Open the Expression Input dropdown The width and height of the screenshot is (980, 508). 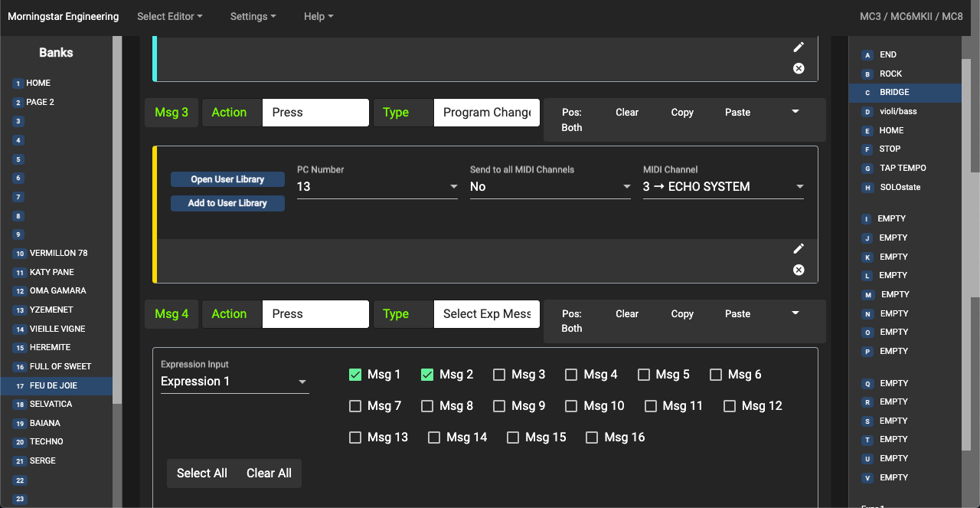tap(234, 382)
